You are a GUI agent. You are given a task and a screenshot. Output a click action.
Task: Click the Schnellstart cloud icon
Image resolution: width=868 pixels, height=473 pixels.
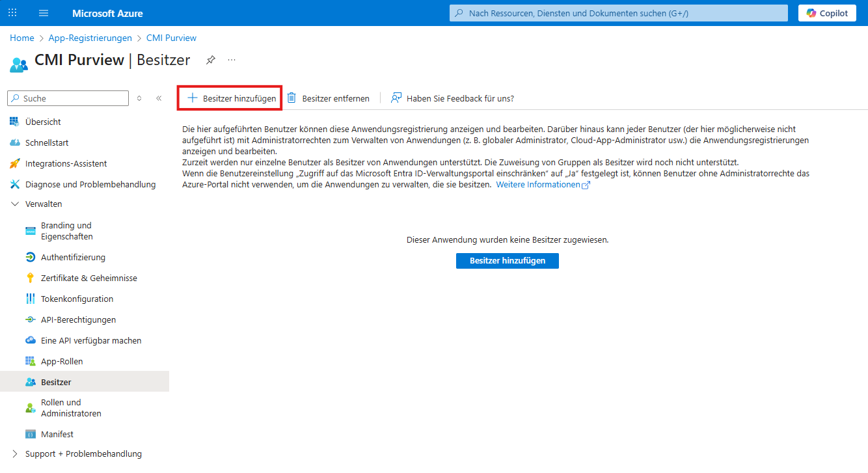coord(15,142)
